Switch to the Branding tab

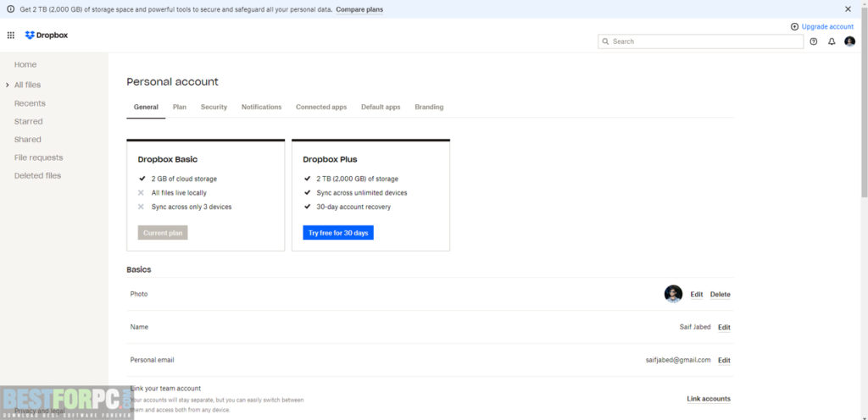(x=429, y=108)
